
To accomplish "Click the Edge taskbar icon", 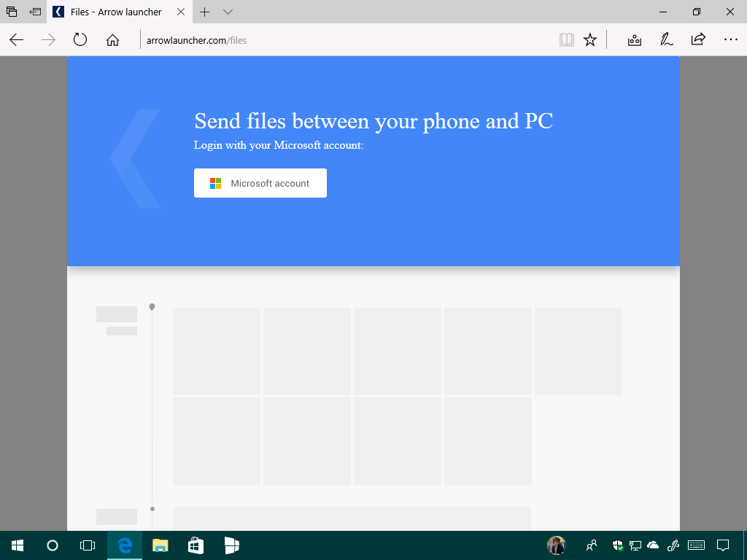I will [124, 545].
